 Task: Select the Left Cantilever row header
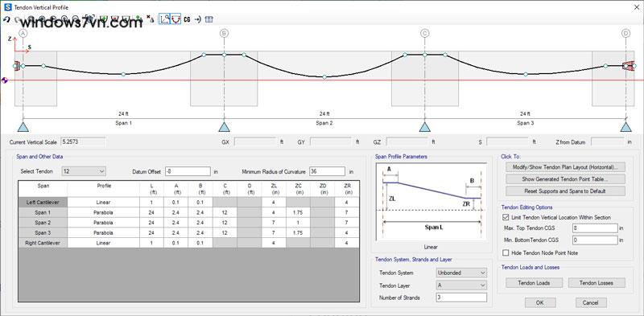pos(43,203)
